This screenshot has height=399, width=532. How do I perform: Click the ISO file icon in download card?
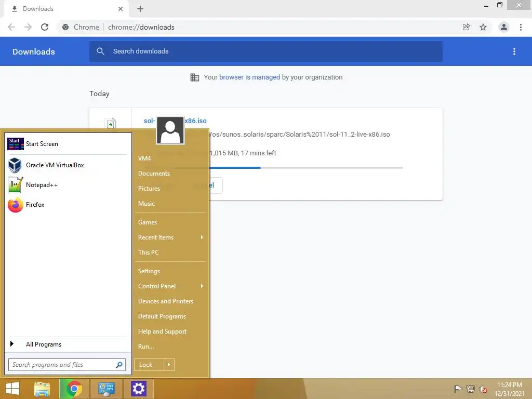(111, 124)
